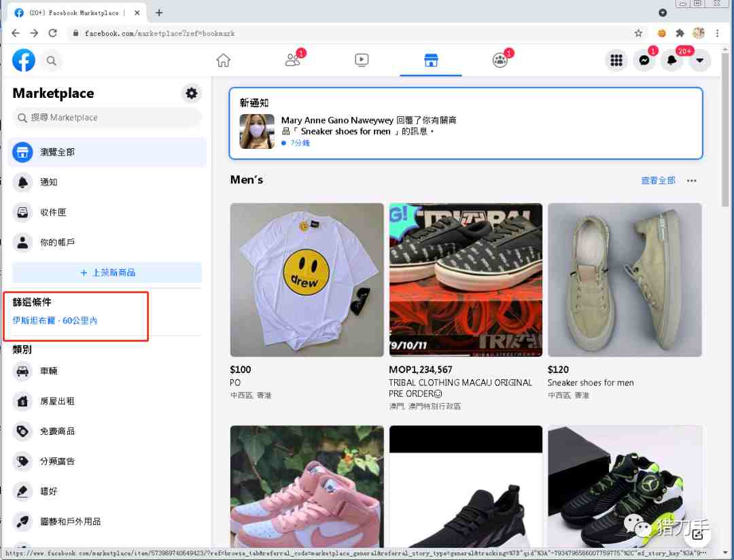The height and width of the screenshot is (560, 734).
Task: Open 通知 in the Marketplace sidebar
Action: pyautogui.click(x=107, y=182)
